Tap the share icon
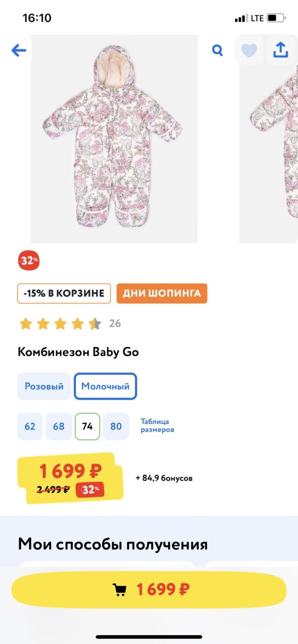This screenshot has width=298, height=644. pyautogui.click(x=281, y=50)
